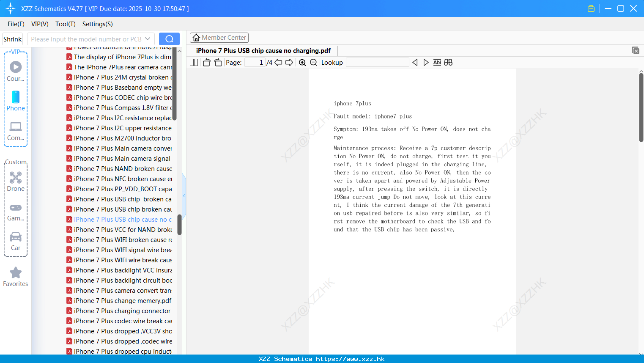Click the Lookup text field
This screenshot has width=644, height=363.
[x=377, y=63]
